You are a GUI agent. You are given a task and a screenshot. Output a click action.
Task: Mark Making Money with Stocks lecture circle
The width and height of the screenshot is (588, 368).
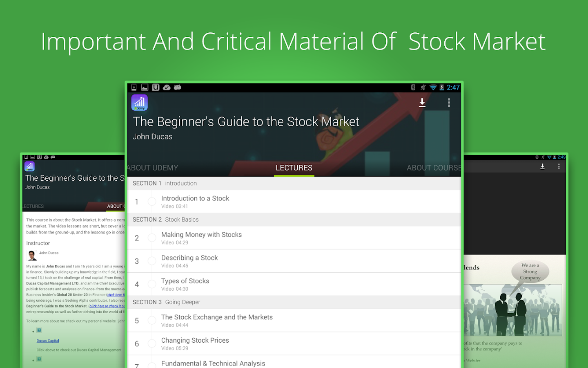[151, 238]
